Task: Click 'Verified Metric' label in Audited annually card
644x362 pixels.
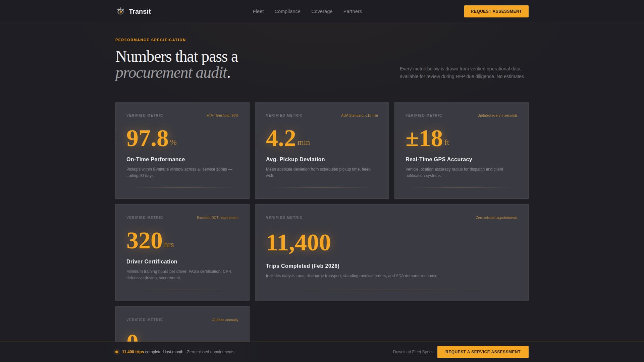Action: (145, 320)
